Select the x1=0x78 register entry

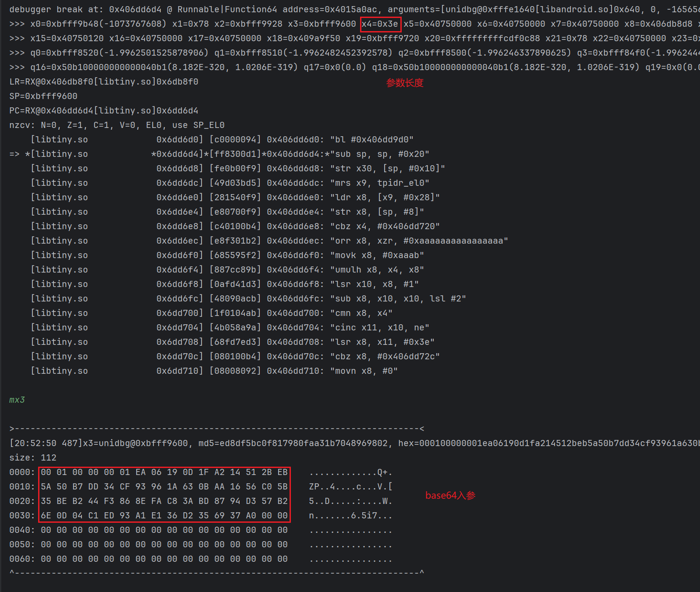coord(191,24)
